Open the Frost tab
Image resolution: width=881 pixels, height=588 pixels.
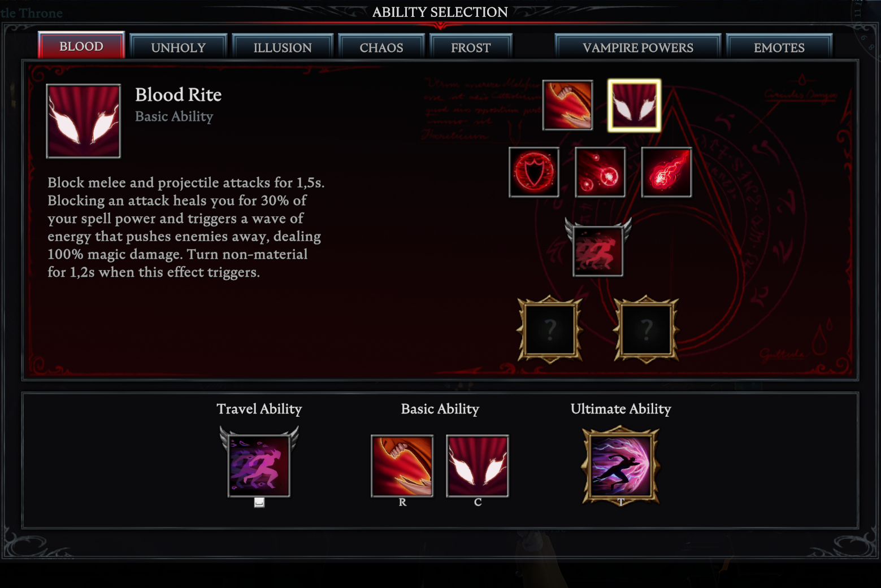[x=471, y=47]
